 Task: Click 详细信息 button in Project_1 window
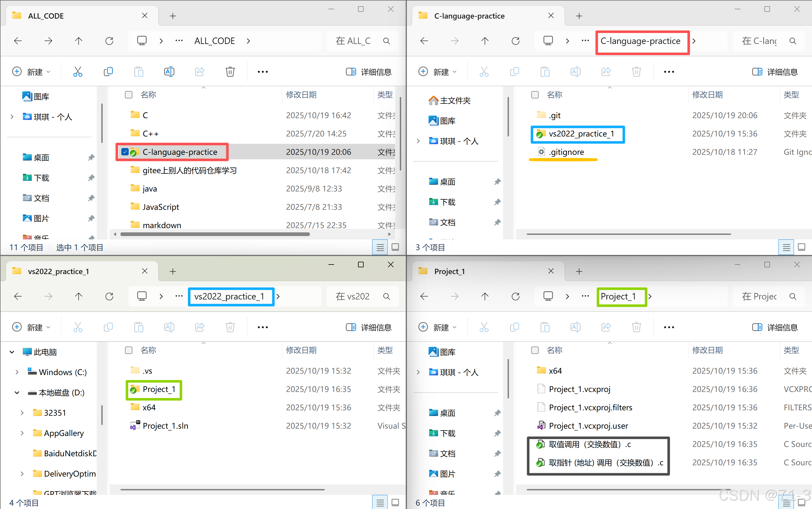(775, 327)
